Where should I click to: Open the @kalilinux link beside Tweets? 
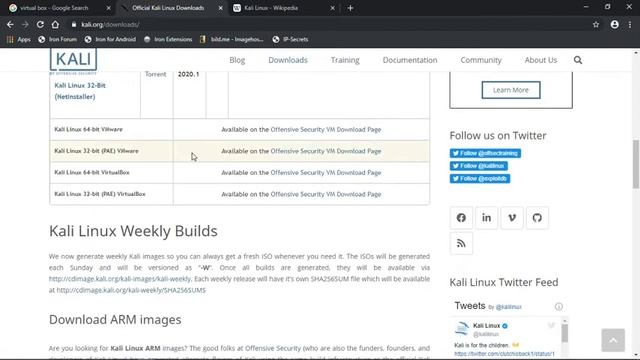[509, 307]
